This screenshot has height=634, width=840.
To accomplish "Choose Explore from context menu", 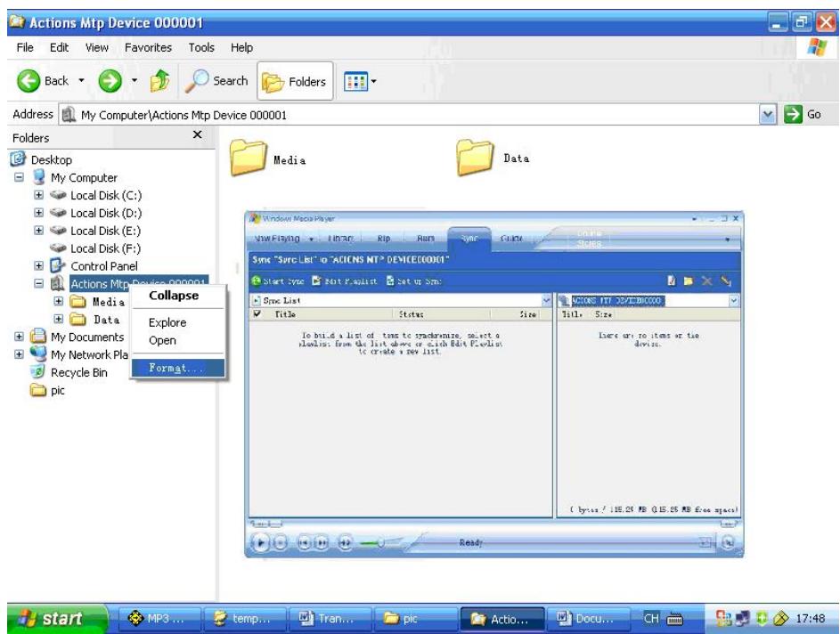I will (178, 322).
